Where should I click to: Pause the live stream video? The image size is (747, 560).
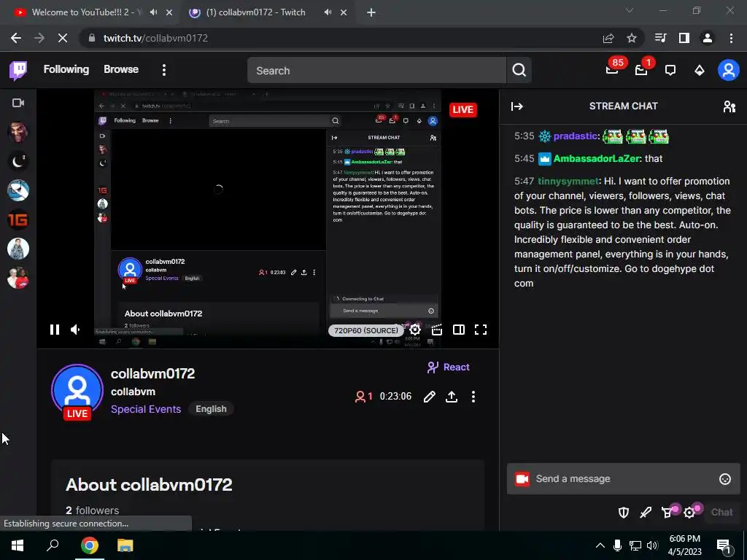click(55, 330)
